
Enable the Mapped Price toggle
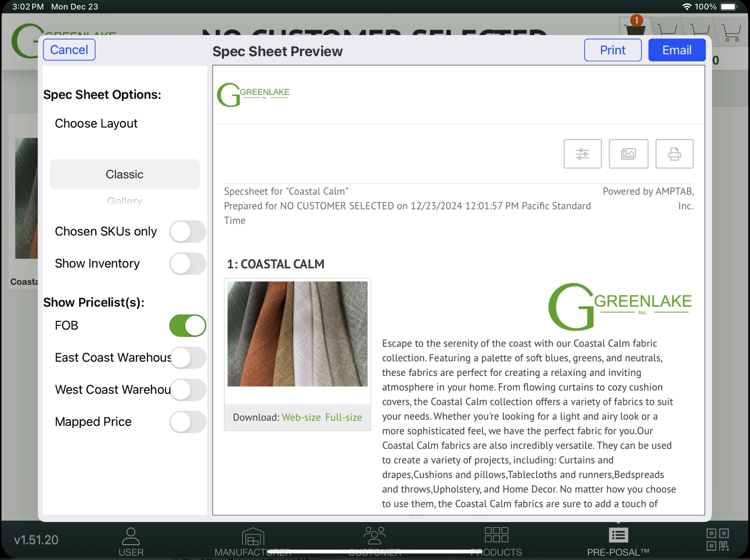pos(187,422)
